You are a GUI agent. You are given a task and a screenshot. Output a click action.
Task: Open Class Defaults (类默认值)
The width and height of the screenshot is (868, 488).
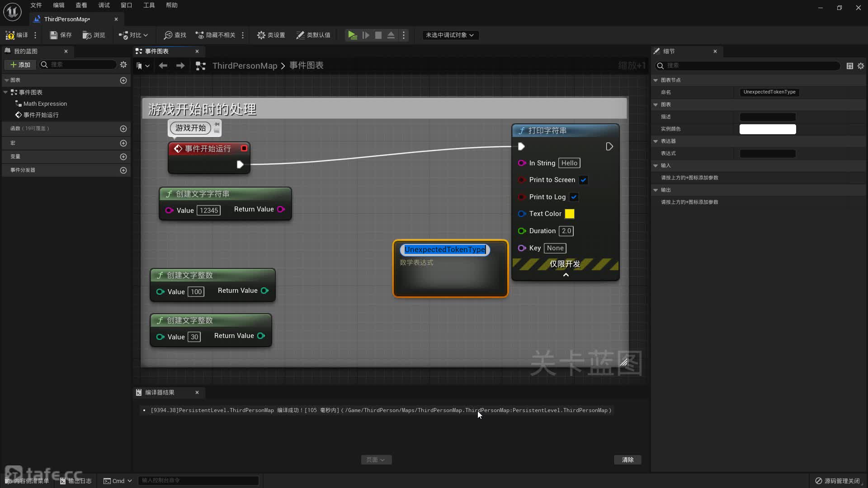[x=313, y=35]
